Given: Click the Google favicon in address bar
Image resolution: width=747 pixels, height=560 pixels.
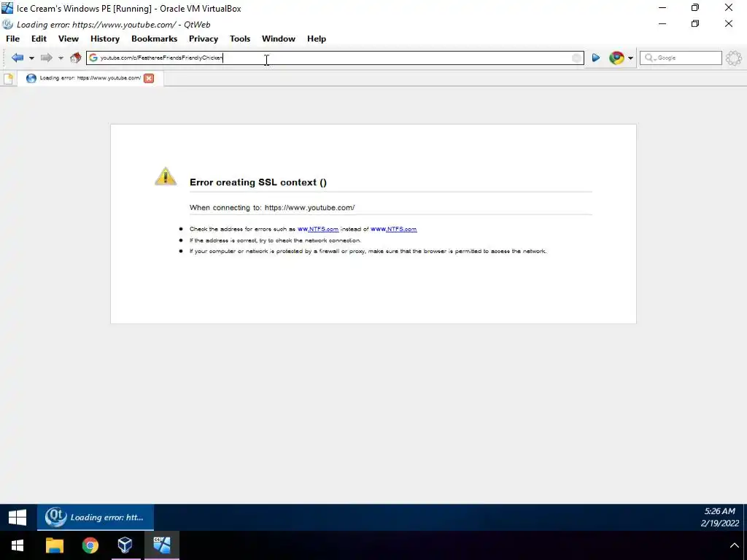Looking at the screenshot, I should [93, 58].
